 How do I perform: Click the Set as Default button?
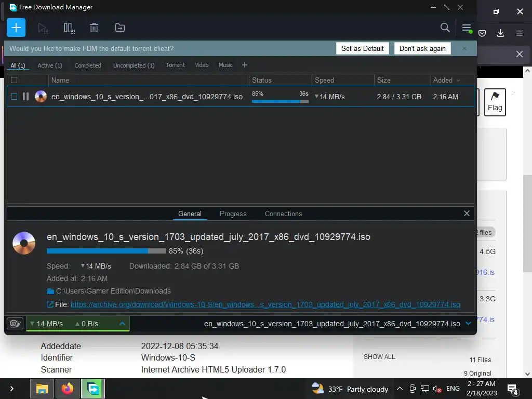coord(362,48)
